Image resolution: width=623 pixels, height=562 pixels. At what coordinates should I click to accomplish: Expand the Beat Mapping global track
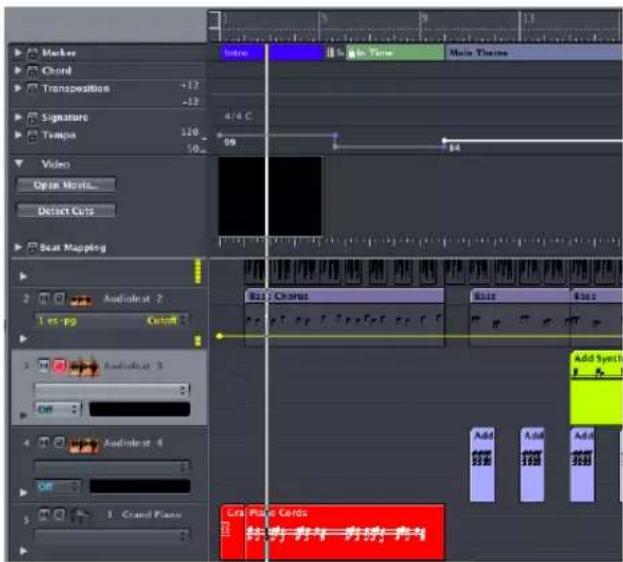18,247
